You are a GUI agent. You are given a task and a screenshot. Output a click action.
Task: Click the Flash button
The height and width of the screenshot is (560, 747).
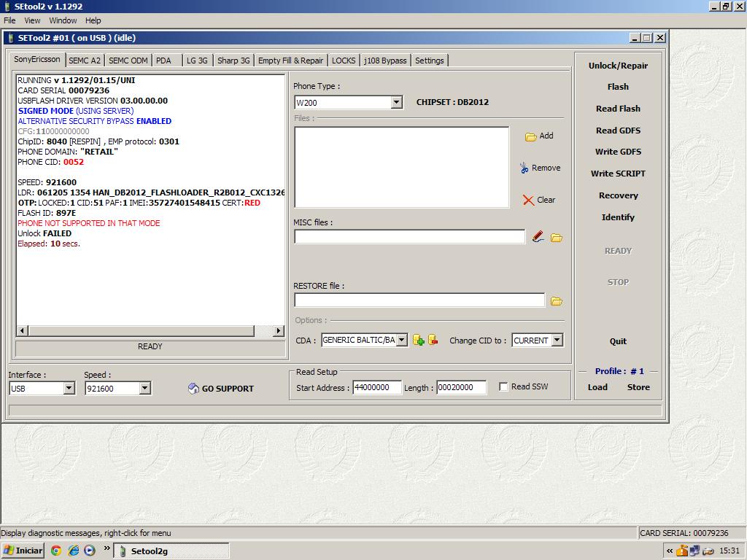click(x=618, y=87)
